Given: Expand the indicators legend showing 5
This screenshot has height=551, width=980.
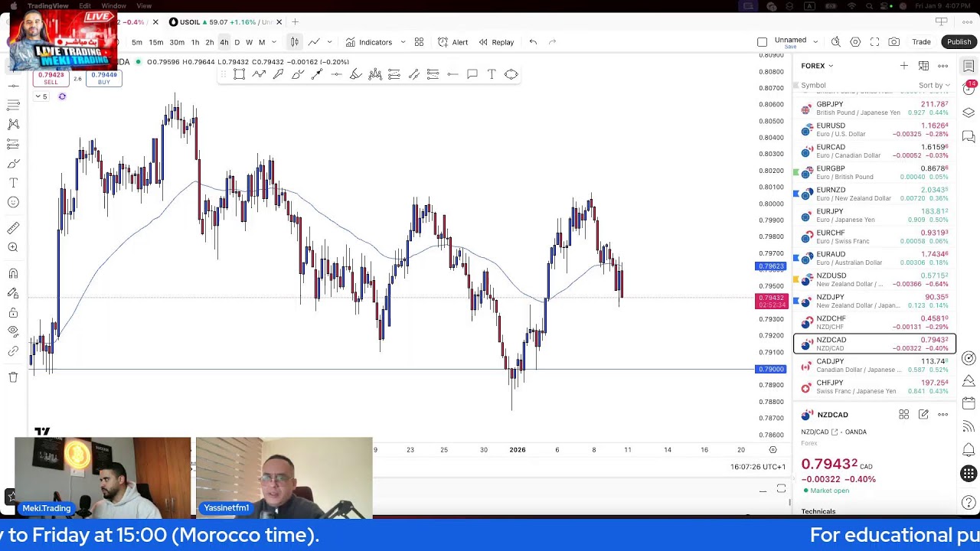Looking at the screenshot, I should tap(41, 96).
